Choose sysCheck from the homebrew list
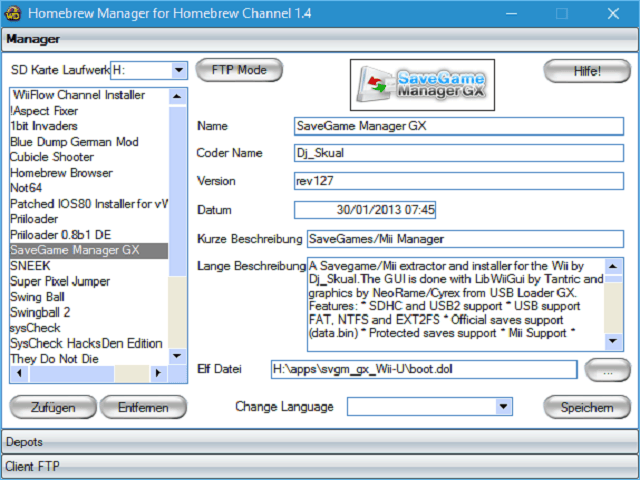Screen dimensions: 640x480 [37, 327]
